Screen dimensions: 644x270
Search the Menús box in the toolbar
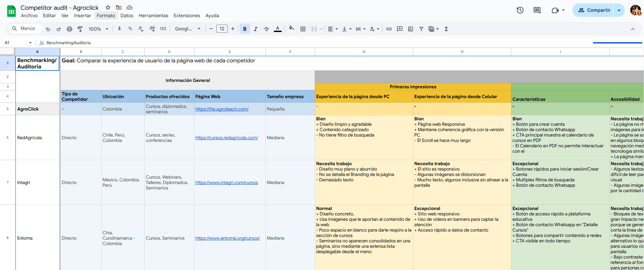tap(26, 29)
